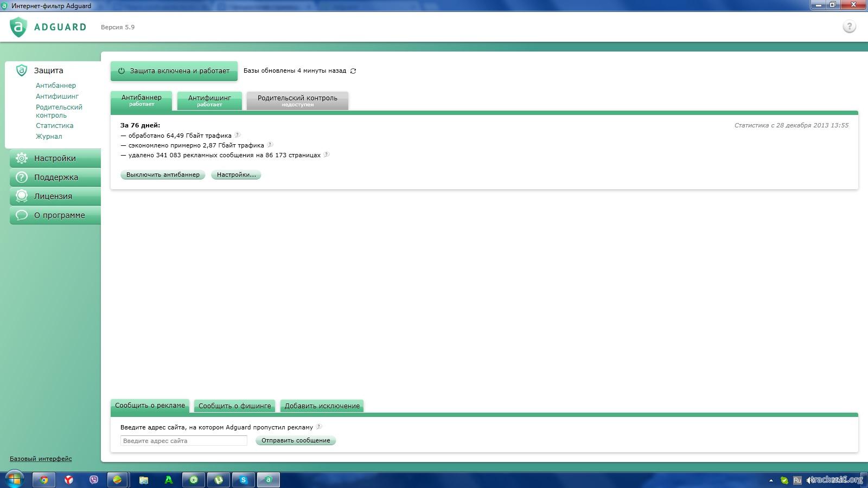Viewport: 868px width, 488px height.
Task: Click the Adguard shield logo in header
Action: point(18,27)
